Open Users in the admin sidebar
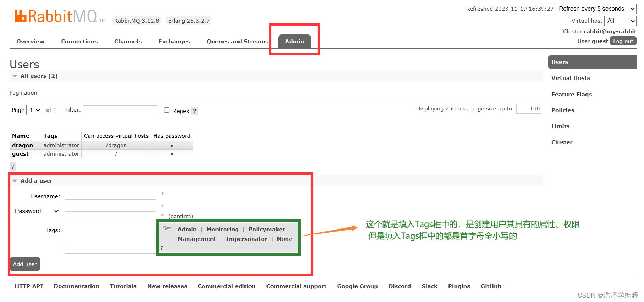The image size is (644, 302). [592, 62]
